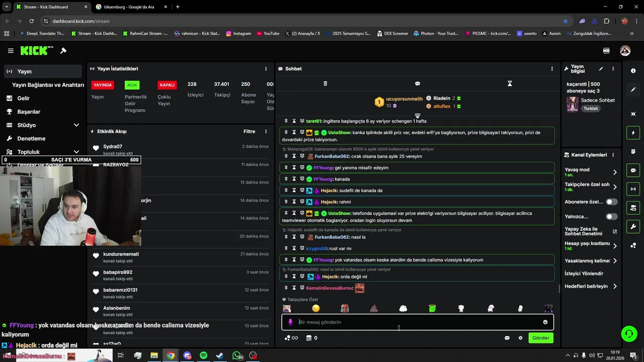Open the Filtre dropdown in Etkinlik Akışı

250,132
